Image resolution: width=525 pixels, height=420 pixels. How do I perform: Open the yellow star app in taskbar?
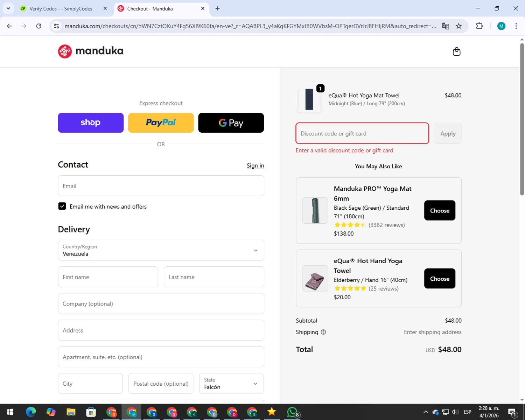coord(272,412)
